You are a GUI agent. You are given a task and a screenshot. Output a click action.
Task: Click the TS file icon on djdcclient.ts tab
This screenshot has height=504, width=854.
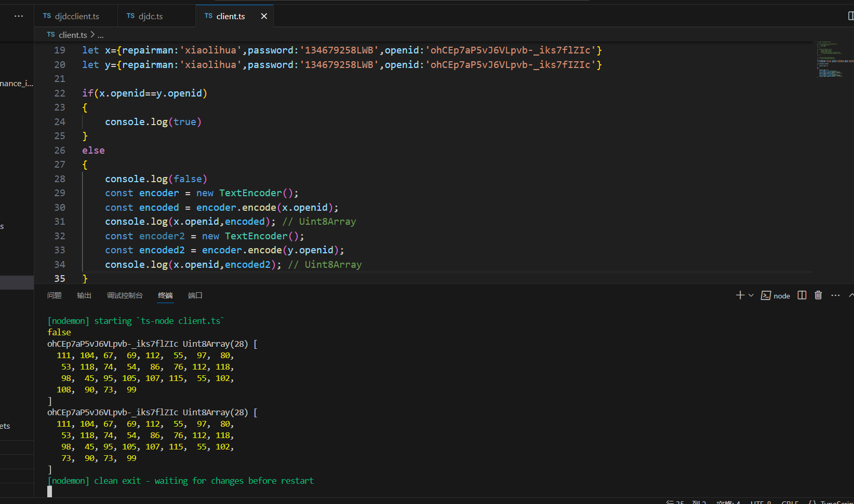pyautogui.click(x=47, y=16)
